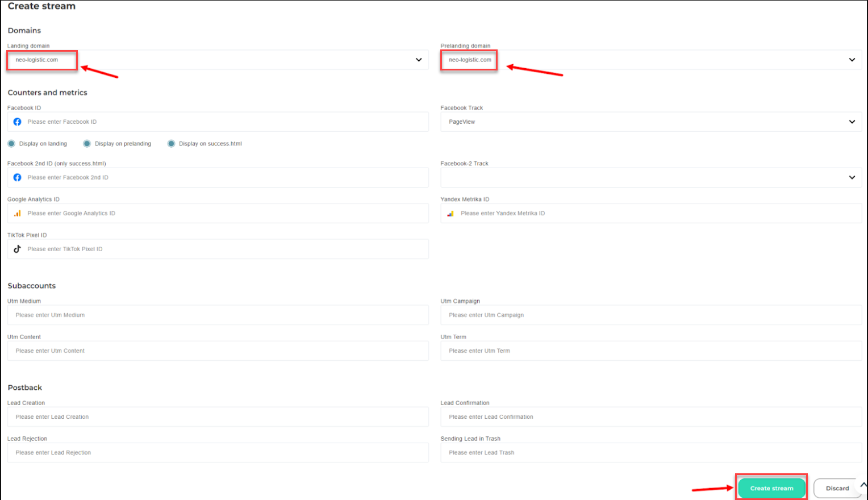Screen dimensions: 868x500
Task: Click the TikTok logo icon
Action: pos(18,249)
